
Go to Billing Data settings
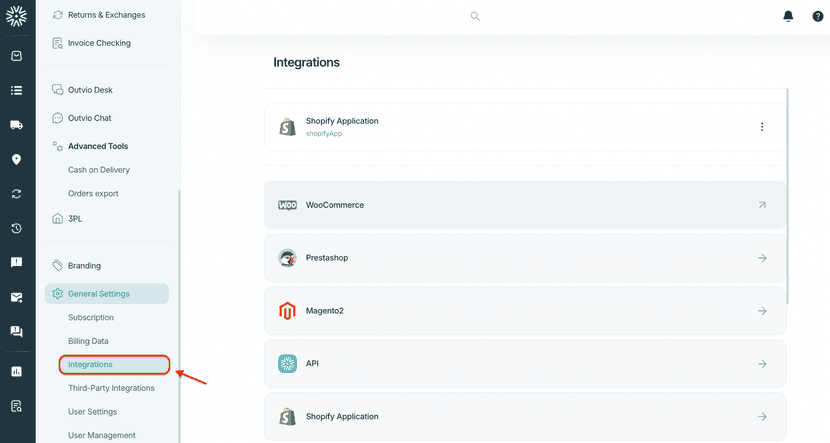88,341
